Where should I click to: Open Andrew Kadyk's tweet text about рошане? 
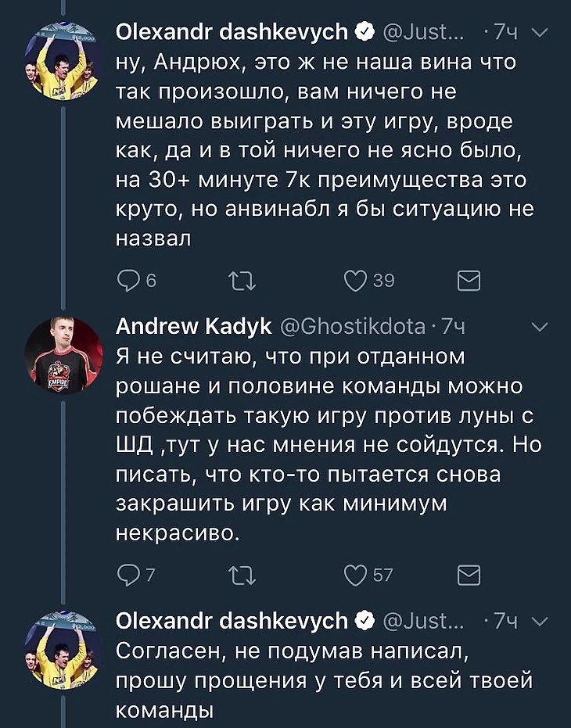click(328, 445)
